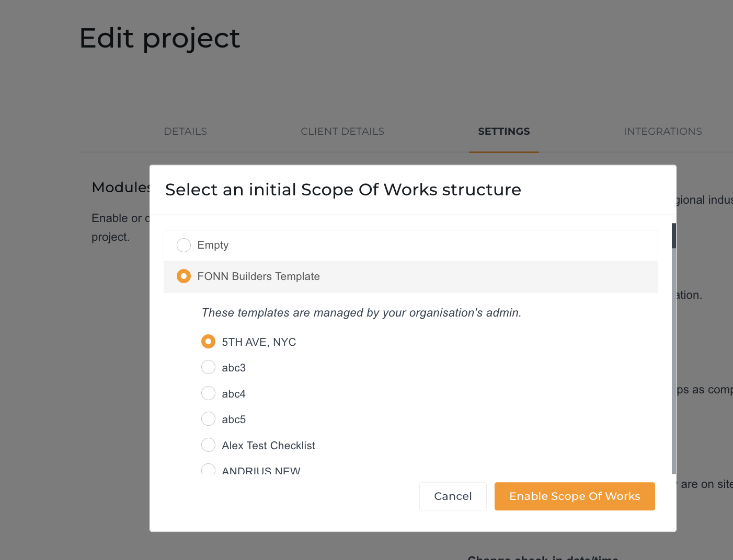The height and width of the screenshot is (560, 733).
Task: Click the dialog title 'Select an initial Scope Of Works structure'
Action: click(x=343, y=190)
